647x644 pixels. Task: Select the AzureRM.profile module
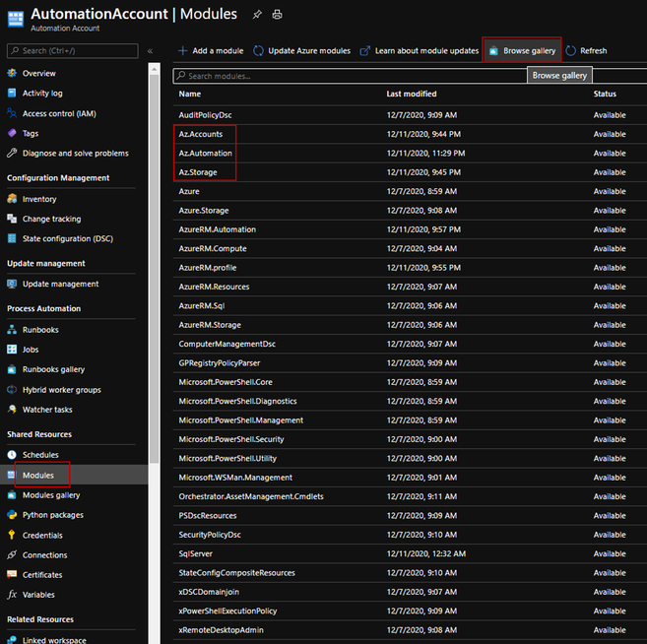pos(208,267)
